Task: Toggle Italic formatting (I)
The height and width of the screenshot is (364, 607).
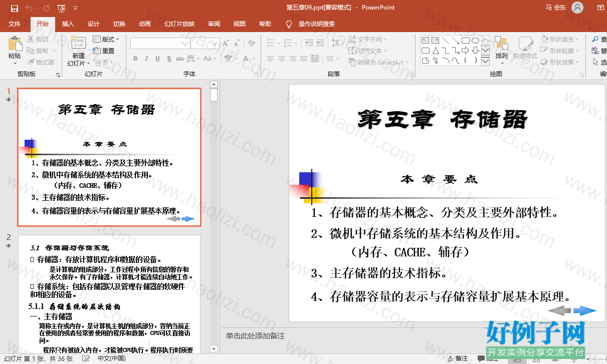Action: [x=146, y=59]
